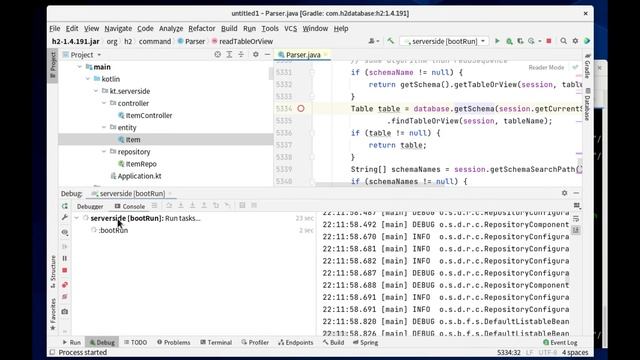Open IDE settings gear in top toolbar

coord(575,41)
